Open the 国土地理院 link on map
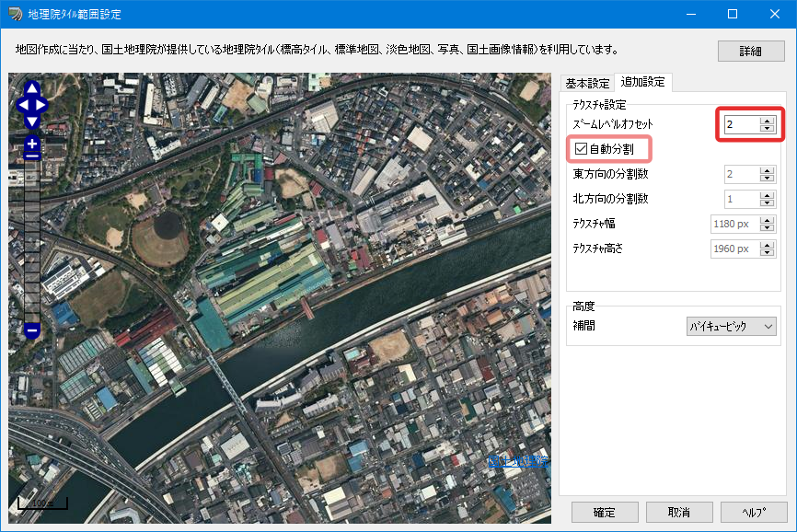 (518, 461)
